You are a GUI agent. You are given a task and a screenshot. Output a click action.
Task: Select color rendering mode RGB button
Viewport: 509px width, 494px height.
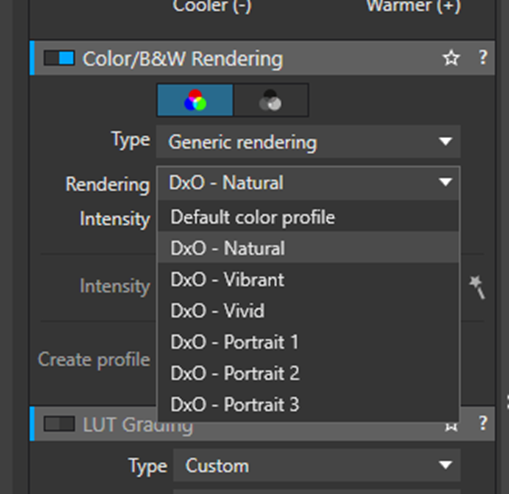point(195,100)
